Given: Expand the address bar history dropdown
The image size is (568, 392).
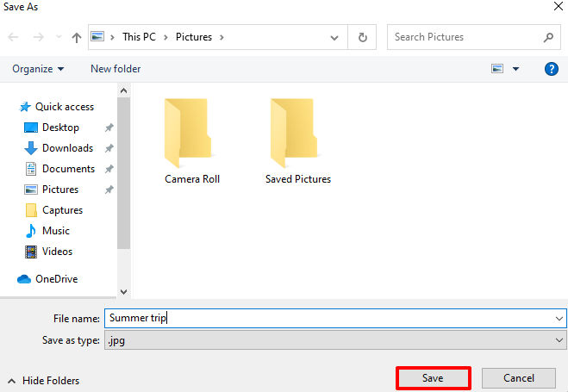Looking at the screenshot, I should (x=334, y=37).
